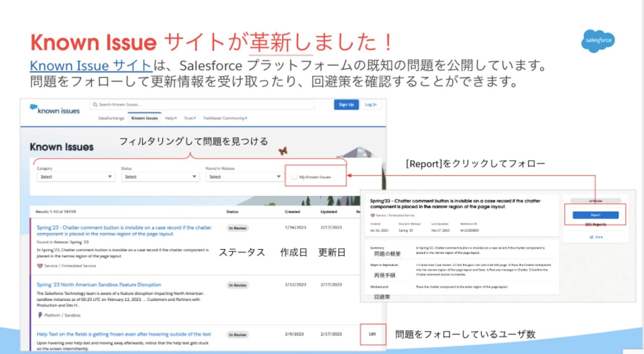The image size is (644, 354).
Task: Click the 1/16/2023 created date
Action: 295,228
